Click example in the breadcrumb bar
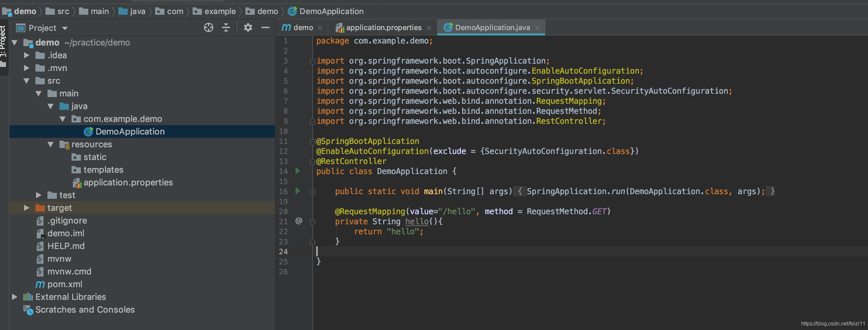Image resolution: width=868 pixels, height=330 pixels. click(x=214, y=11)
